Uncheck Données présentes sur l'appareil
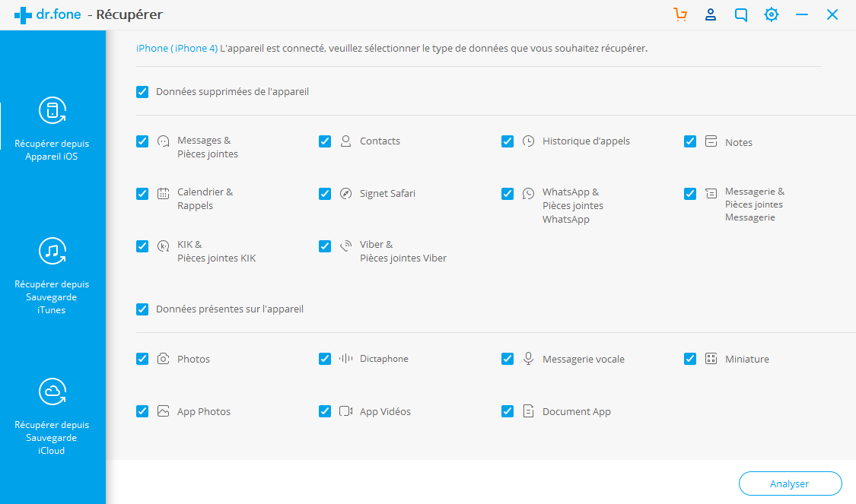 point(142,309)
